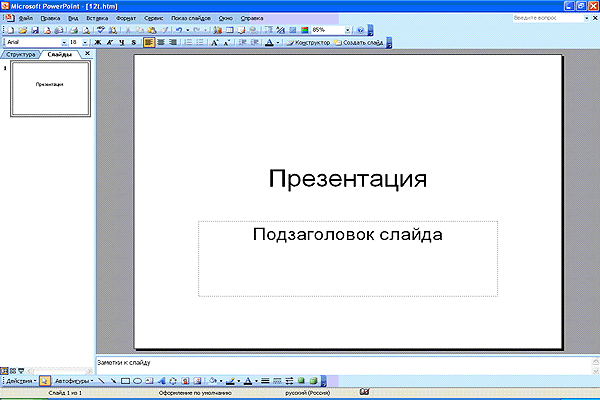
Task: Insert a table using the toolbar icon
Action: tap(229, 30)
